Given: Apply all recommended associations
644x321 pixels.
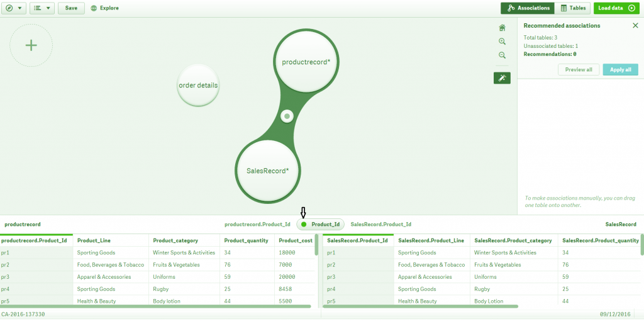Looking at the screenshot, I should 620,69.
